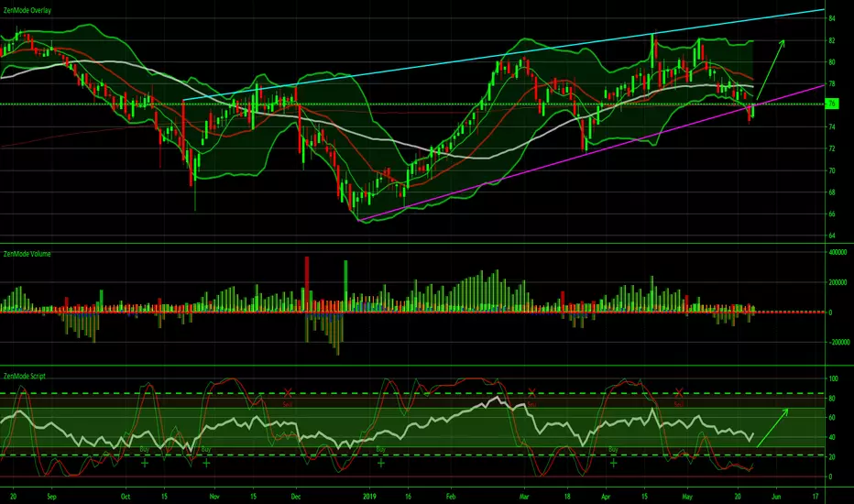Click the Oct label on time axis
This screenshot has height=504, width=854.
126,497
